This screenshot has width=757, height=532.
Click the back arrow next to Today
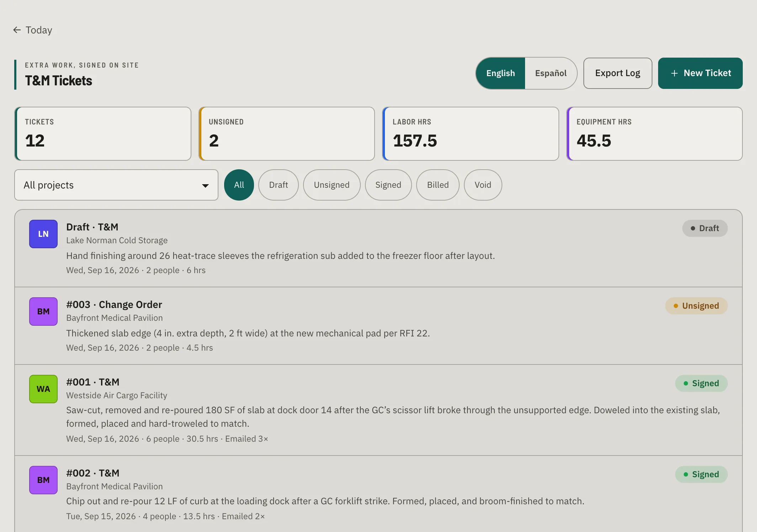17,30
